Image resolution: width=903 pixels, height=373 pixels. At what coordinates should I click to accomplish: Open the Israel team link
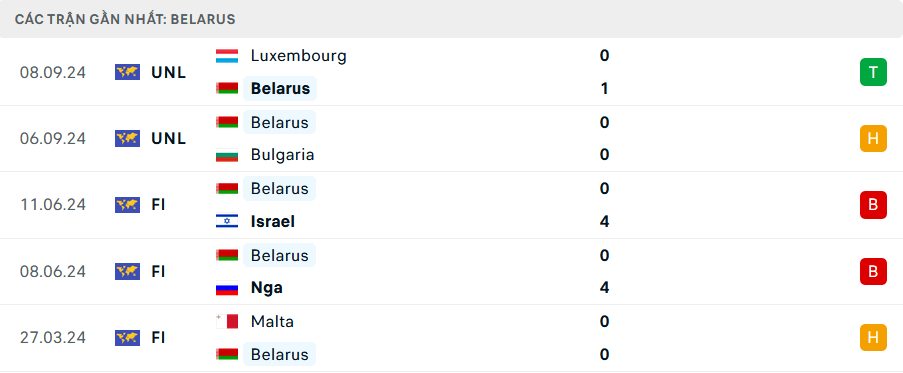[x=273, y=222]
